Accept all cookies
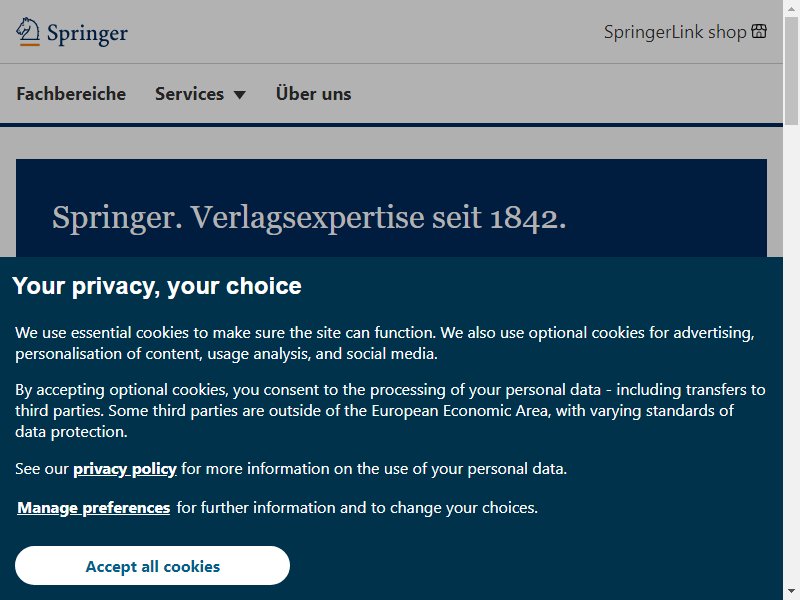This screenshot has width=800, height=600. point(153,566)
